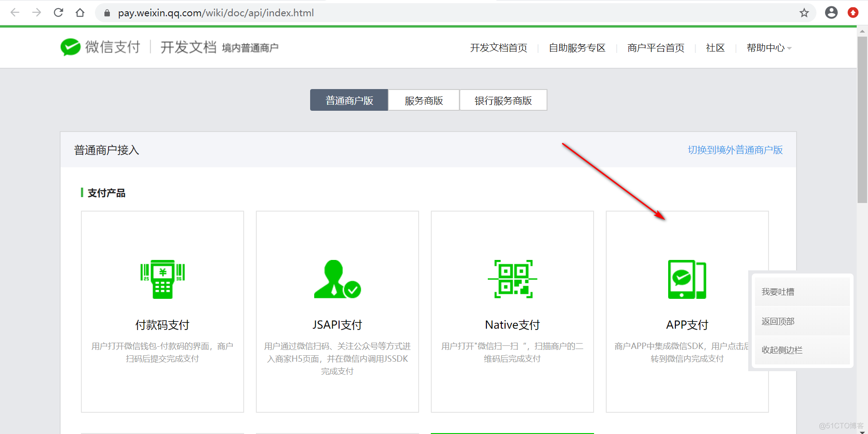This screenshot has width=868, height=434.
Task: Open the APP支付 title link
Action: pyautogui.click(x=687, y=325)
